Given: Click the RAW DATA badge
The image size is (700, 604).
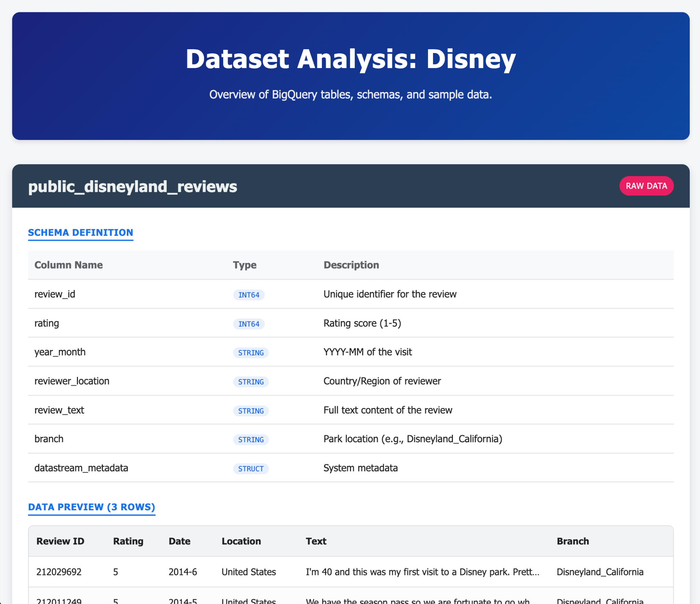Looking at the screenshot, I should click(646, 186).
